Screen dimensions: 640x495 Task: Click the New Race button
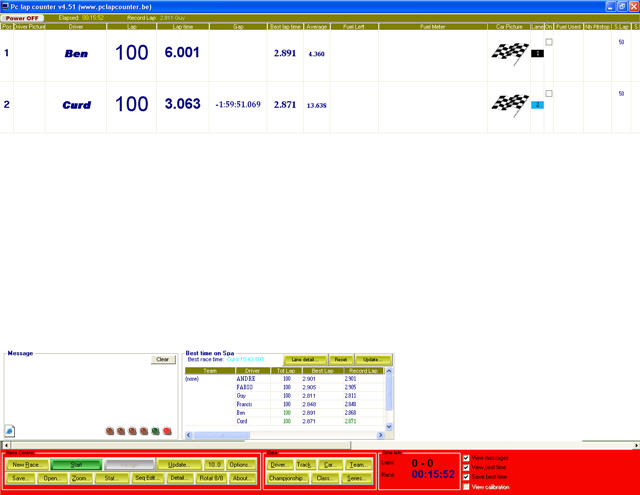pos(27,465)
